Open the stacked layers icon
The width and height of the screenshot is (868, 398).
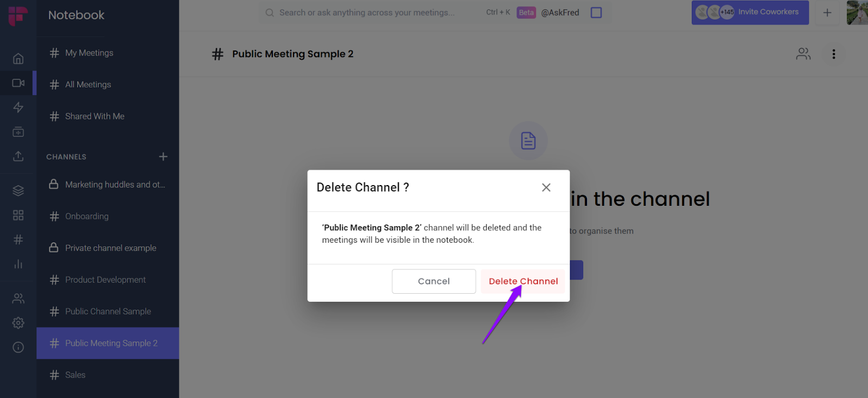pos(18,191)
